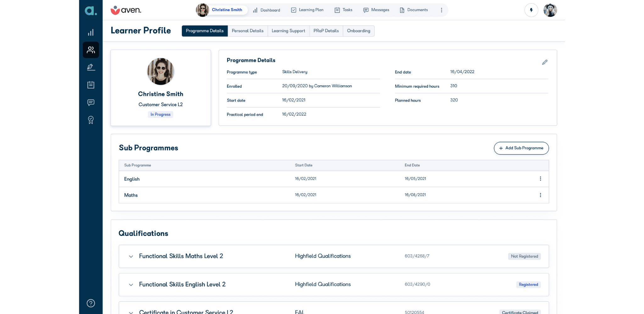This screenshot has height=314, width=644.
Task: Select Christine Smith name pill in top nav
Action: [227, 10]
